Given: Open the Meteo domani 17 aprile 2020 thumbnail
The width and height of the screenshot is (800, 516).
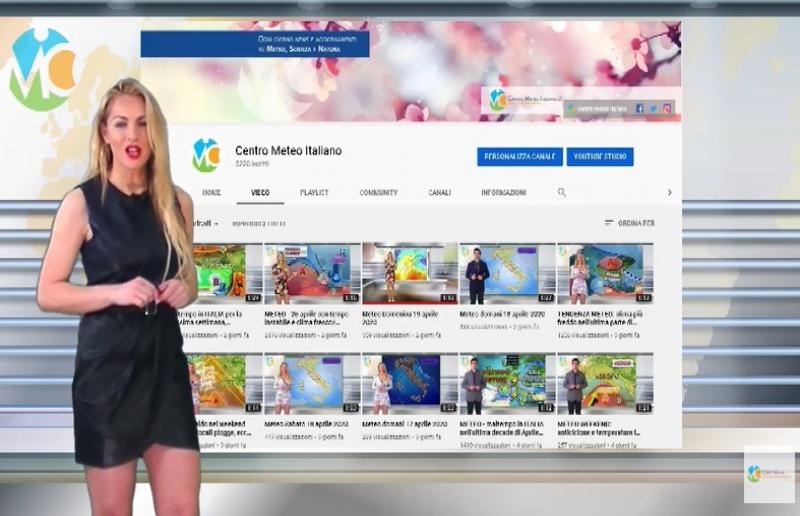Looking at the screenshot, I should pyautogui.click(x=410, y=384).
